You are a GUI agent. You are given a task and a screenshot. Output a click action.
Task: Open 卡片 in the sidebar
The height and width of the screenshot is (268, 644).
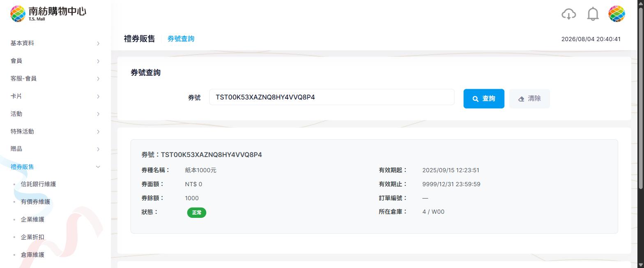16,96
